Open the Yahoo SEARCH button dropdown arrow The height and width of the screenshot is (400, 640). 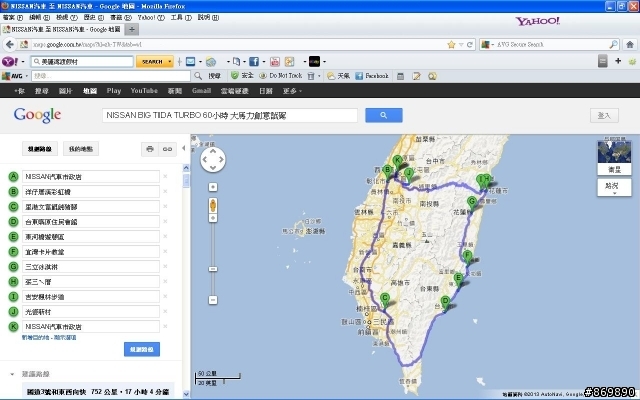pyautogui.click(x=169, y=62)
